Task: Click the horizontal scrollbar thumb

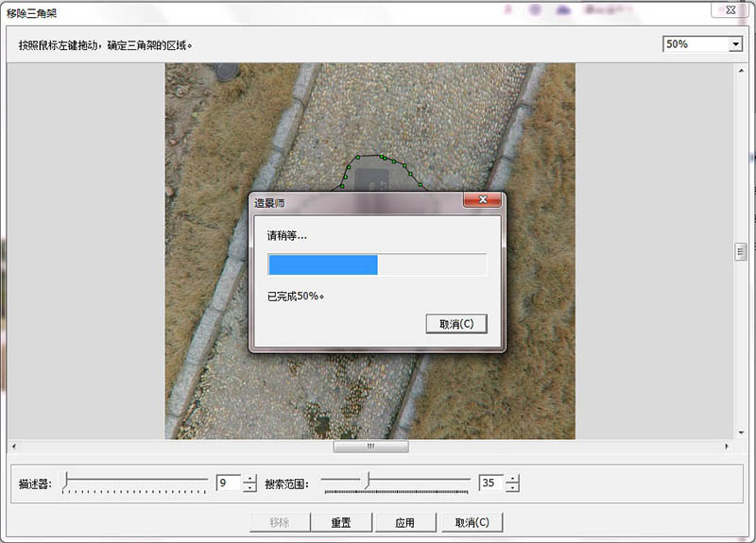Action: [x=370, y=446]
